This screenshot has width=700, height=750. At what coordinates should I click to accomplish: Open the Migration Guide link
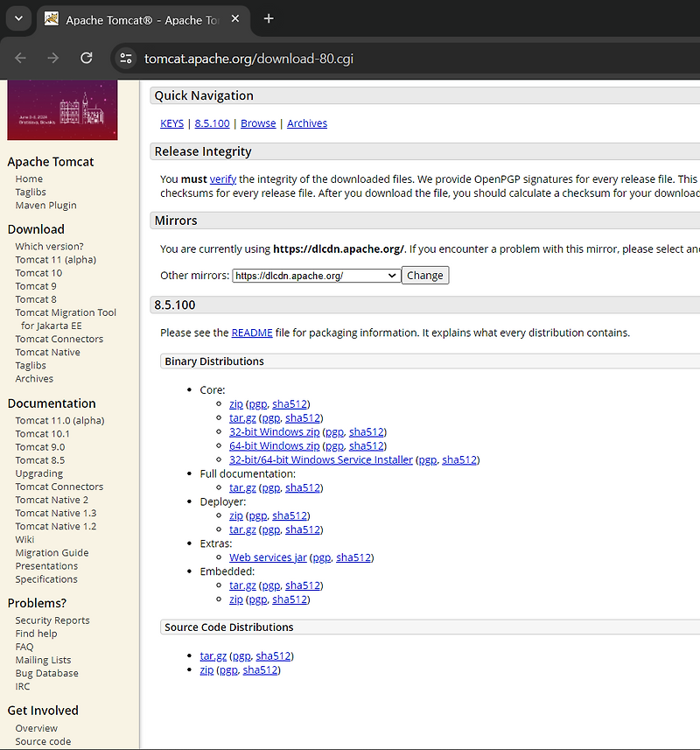click(52, 553)
